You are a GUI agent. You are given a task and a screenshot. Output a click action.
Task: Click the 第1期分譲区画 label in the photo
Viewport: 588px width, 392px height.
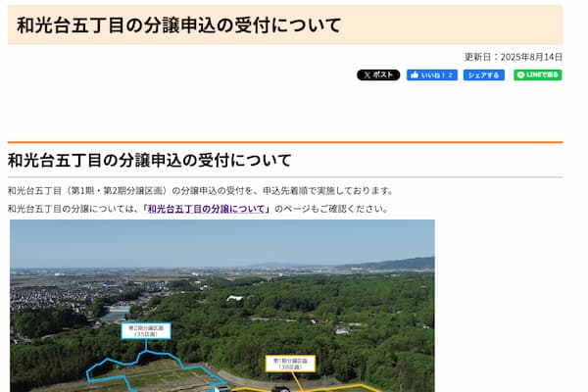[290, 364]
